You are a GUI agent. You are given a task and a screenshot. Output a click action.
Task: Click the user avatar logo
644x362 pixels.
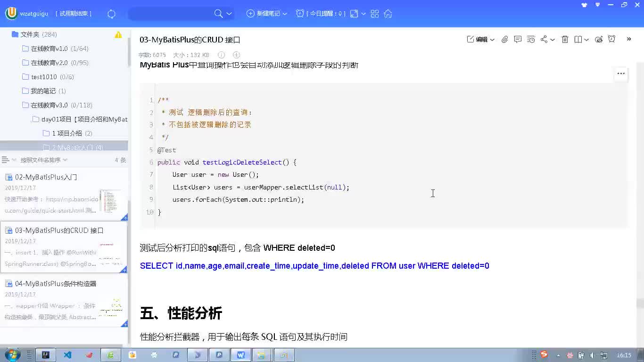11,13
